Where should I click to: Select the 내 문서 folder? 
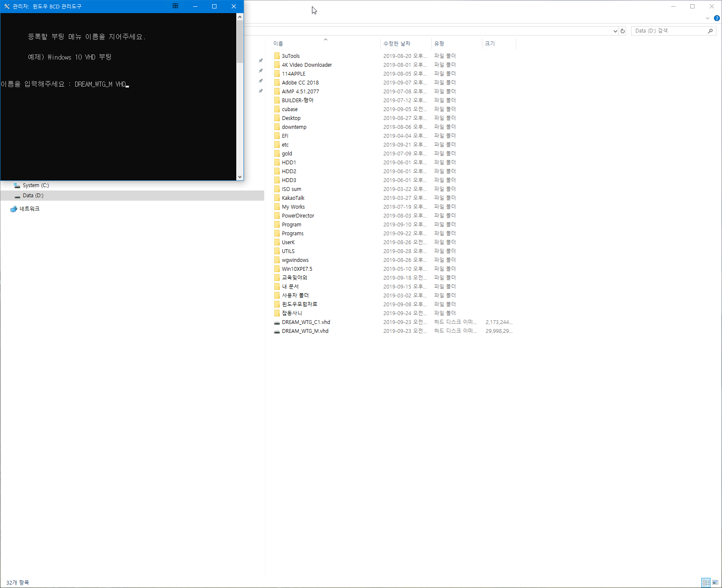click(290, 286)
